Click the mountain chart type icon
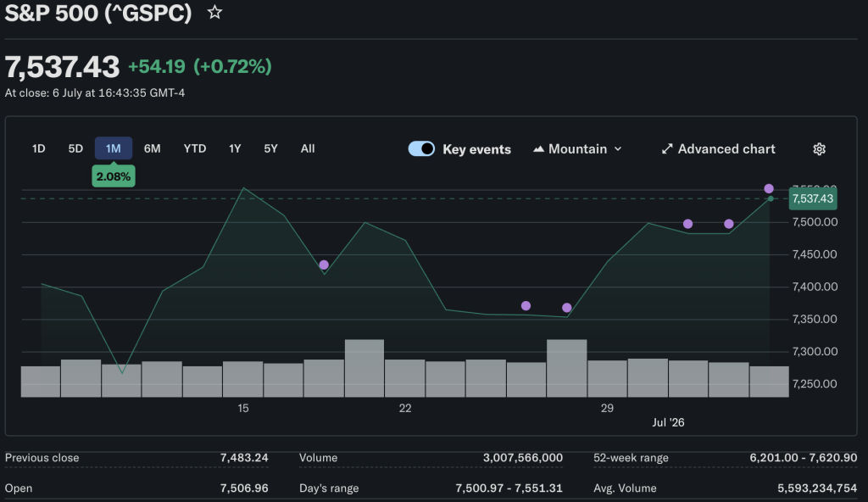 [538, 149]
